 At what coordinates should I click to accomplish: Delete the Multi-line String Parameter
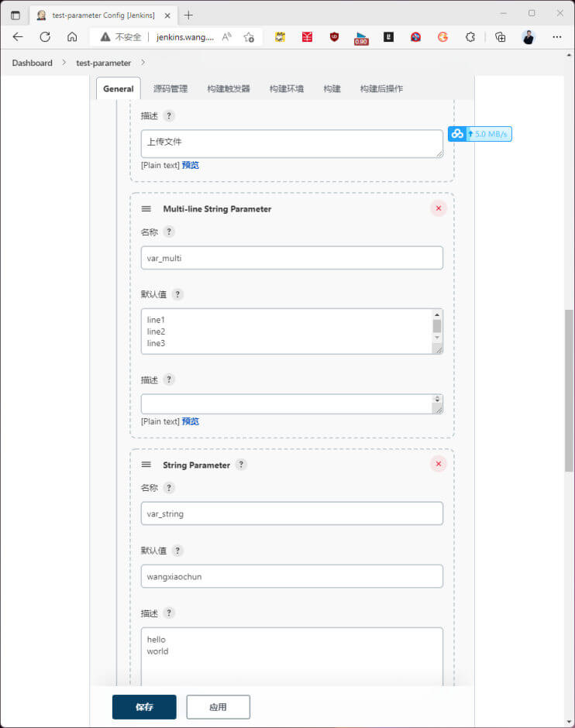pos(438,208)
